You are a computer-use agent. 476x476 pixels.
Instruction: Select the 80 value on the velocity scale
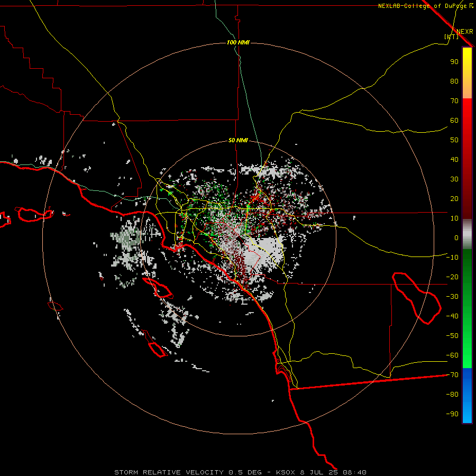(x=454, y=81)
